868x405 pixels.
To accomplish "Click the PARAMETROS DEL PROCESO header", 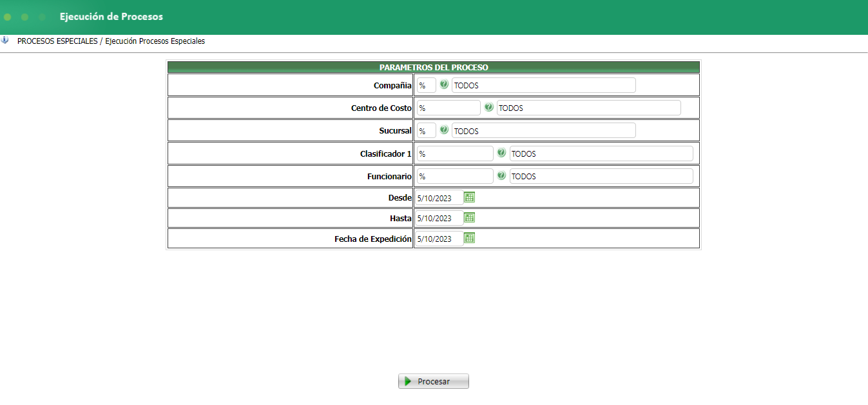I will (434, 67).
